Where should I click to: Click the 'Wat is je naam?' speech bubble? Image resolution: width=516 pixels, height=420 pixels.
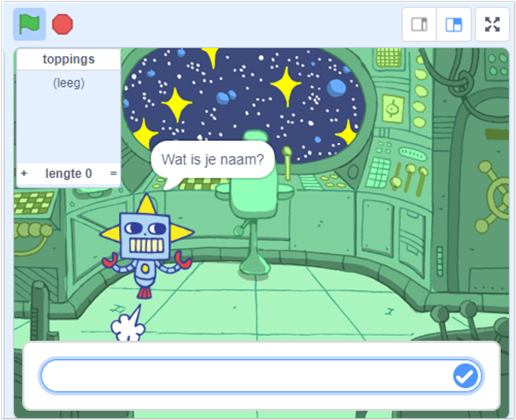[x=213, y=160]
